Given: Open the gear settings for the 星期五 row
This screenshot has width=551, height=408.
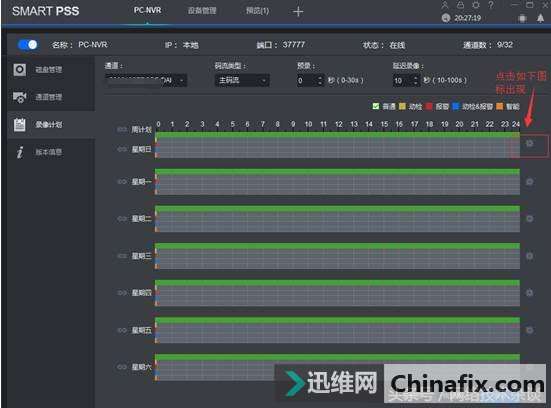Looking at the screenshot, I should point(530,330).
